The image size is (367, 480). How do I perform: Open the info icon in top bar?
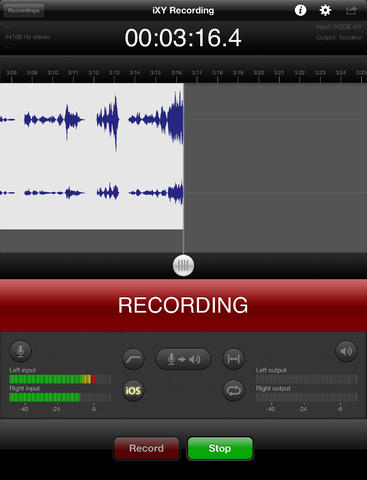(300, 10)
